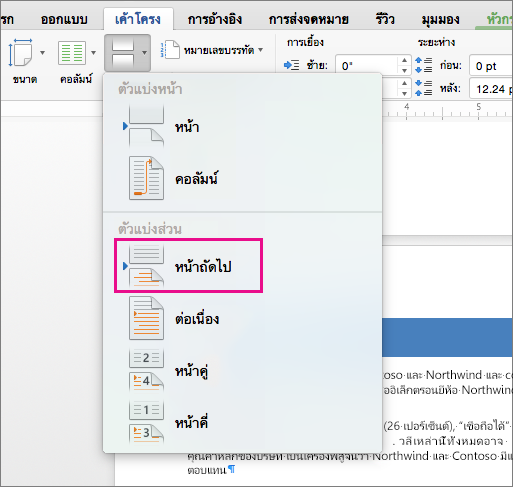
Task: Click the left indent arrow icon
Action: tap(291, 65)
